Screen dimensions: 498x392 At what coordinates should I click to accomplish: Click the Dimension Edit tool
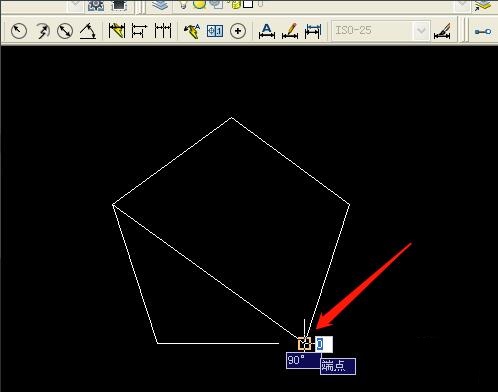coord(267,31)
